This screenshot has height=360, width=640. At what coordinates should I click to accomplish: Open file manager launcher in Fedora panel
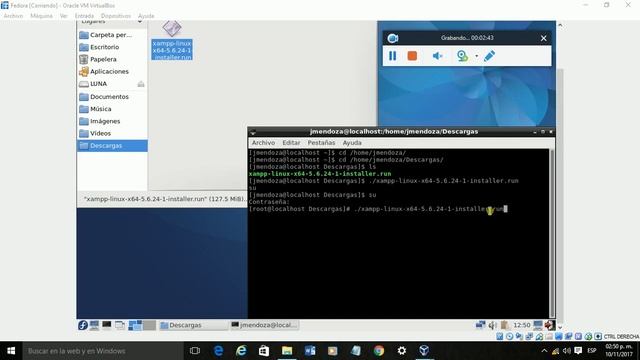coord(120,325)
